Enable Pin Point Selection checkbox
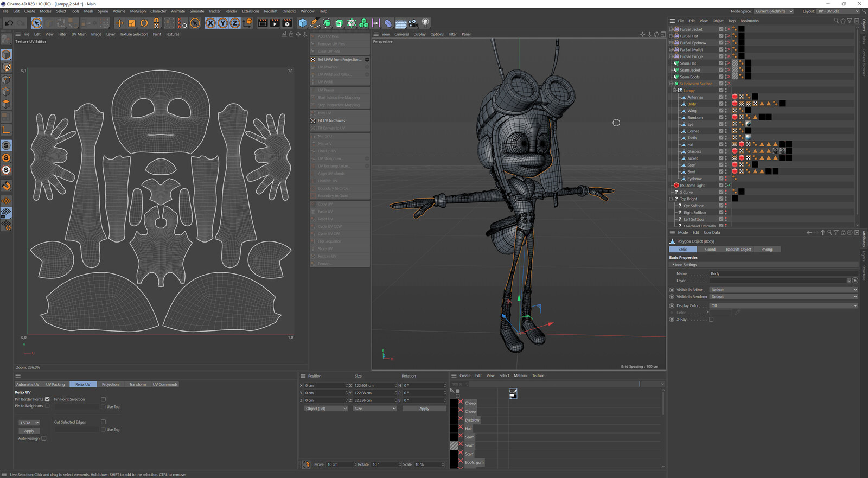This screenshot has width=868, height=478. click(x=103, y=399)
